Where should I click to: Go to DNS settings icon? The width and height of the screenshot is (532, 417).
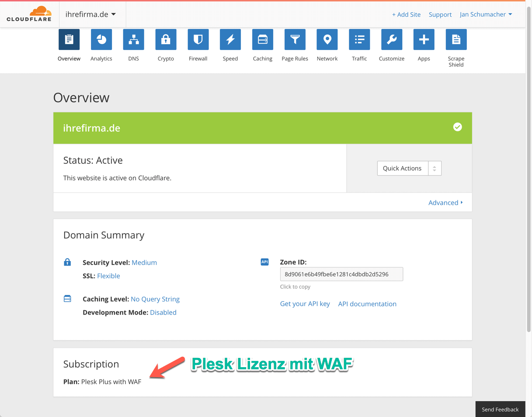133,40
